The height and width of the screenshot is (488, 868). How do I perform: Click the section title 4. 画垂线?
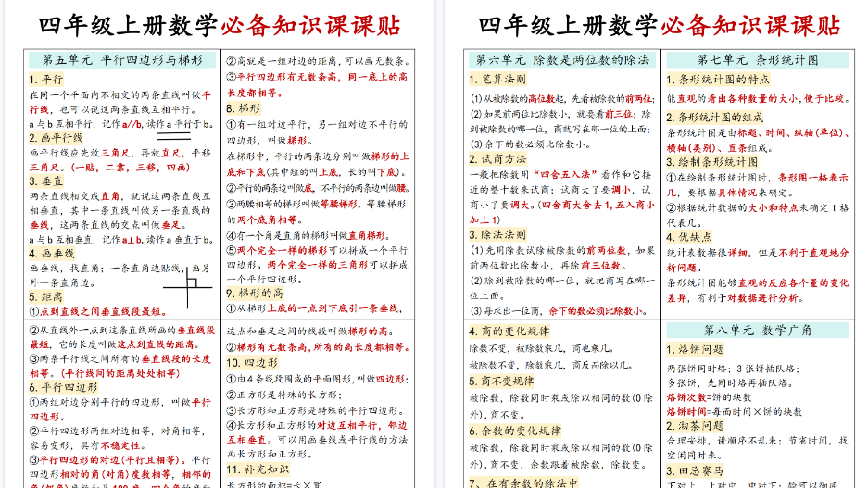[x=52, y=254]
